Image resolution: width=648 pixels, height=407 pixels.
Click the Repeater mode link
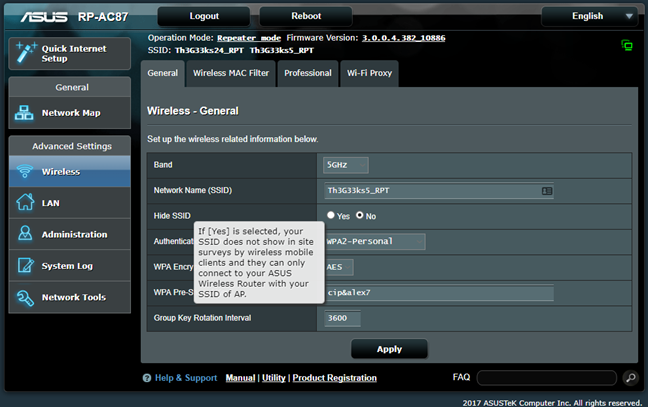pos(249,38)
